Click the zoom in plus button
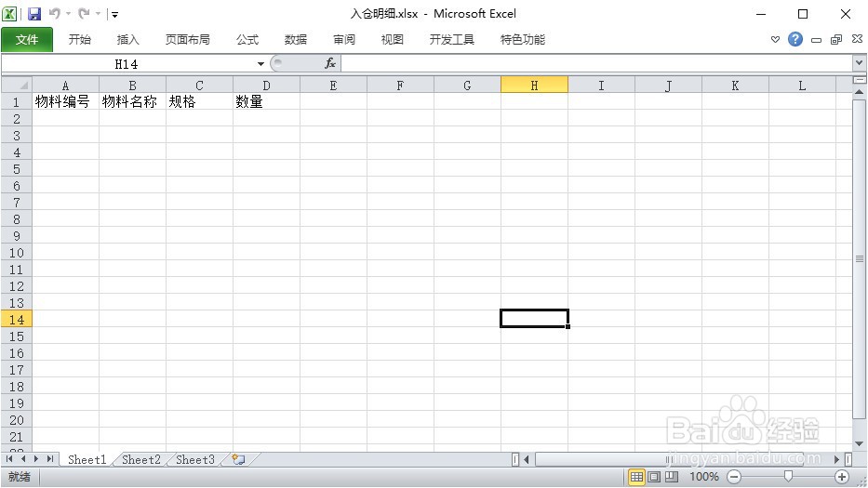Screen dimensions: 868x488 pyautogui.click(x=842, y=476)
